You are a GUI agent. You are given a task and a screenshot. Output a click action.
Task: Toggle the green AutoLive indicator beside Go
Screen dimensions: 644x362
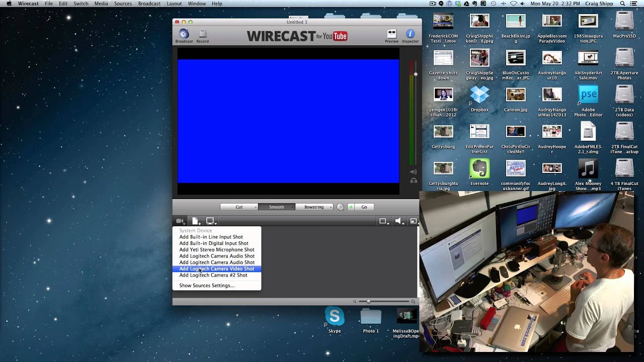click(351, 207)
